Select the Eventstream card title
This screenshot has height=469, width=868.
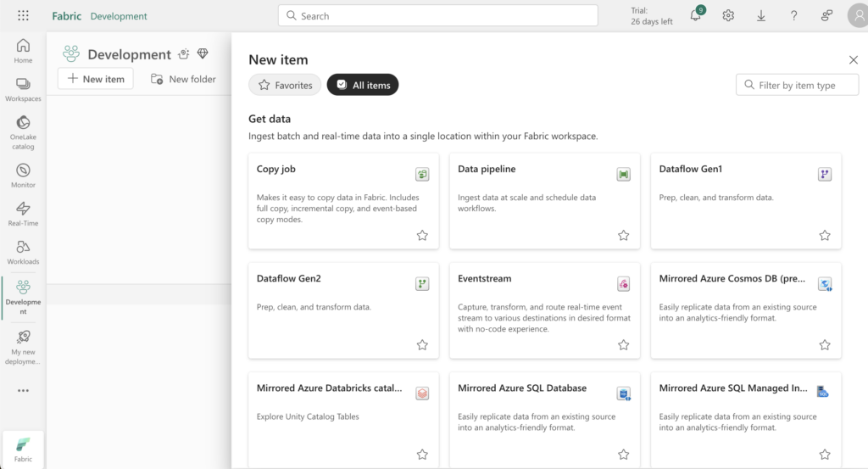(x=484, y=278)
